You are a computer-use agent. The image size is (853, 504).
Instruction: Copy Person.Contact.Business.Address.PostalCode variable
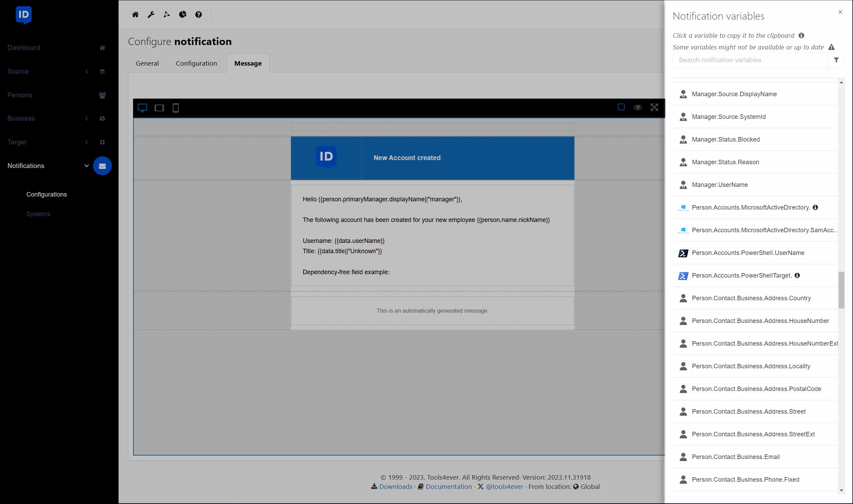point(755,389)
